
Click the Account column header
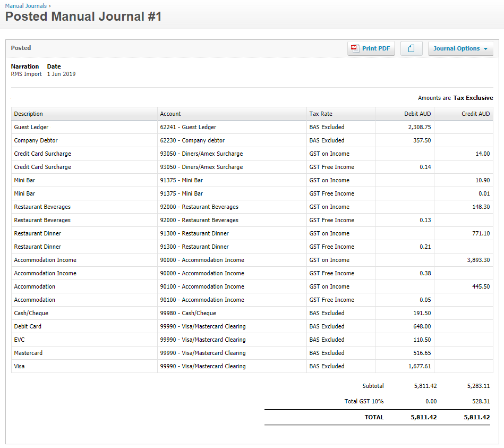click(x=232, y=114)
